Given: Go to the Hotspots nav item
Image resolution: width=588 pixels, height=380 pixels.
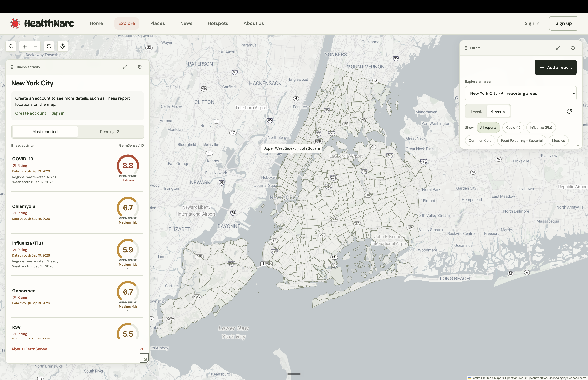Looking at the screenshot, I should (218, 23).
